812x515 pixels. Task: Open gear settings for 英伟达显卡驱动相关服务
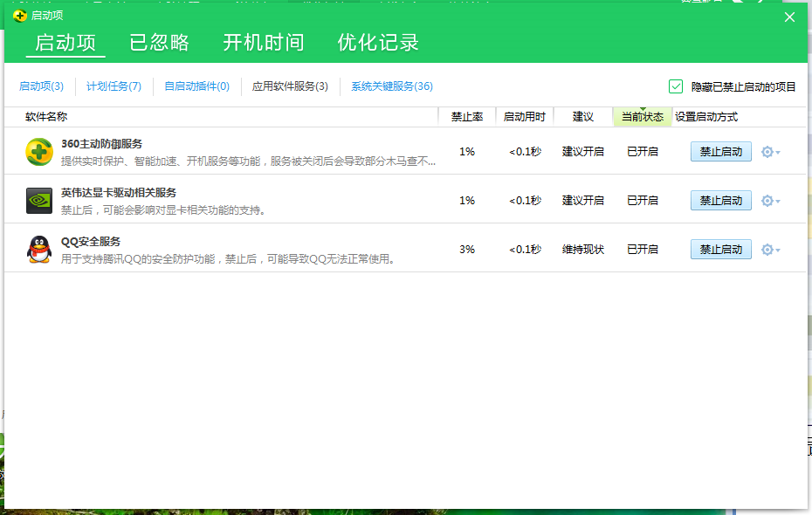(768, 201)
